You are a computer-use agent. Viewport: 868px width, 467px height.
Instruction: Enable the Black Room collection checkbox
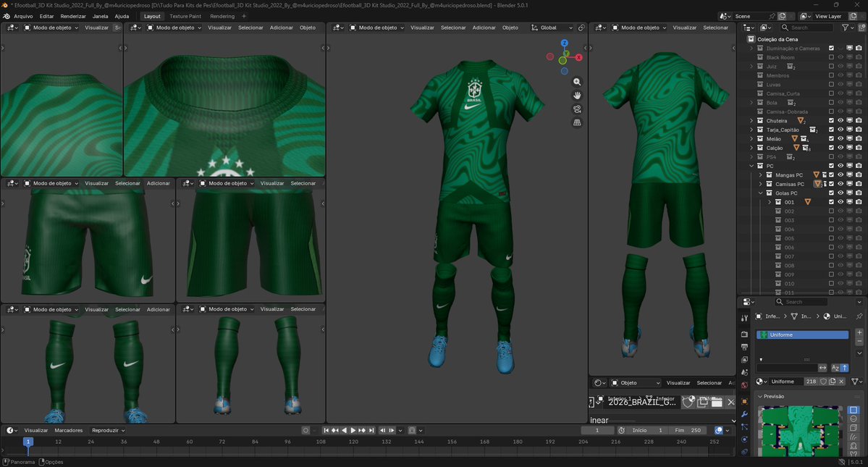click(x=831, y=57)
